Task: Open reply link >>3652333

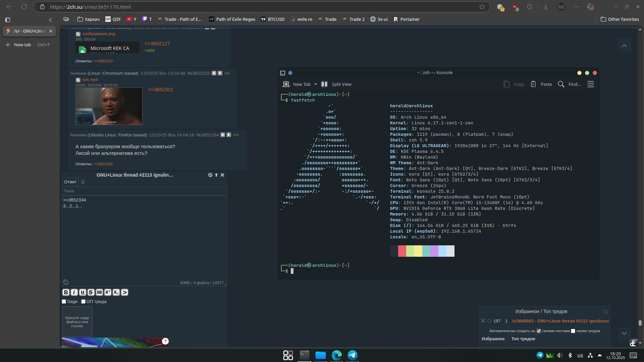Action: [x=103, y=61]
